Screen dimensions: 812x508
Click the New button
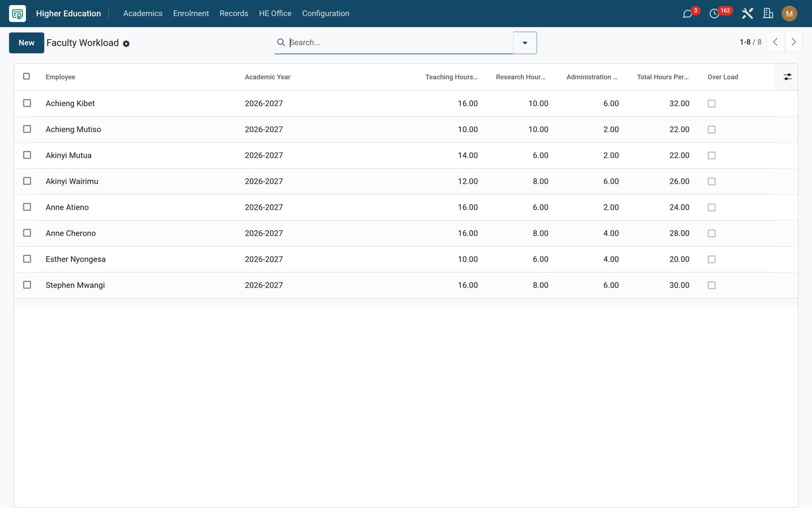pyautogui.click(x=26, y=43)
